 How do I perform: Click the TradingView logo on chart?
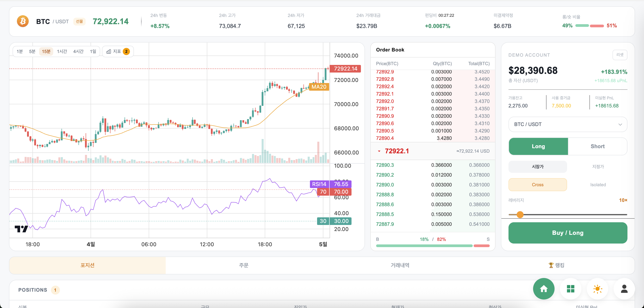coord(21,229)
